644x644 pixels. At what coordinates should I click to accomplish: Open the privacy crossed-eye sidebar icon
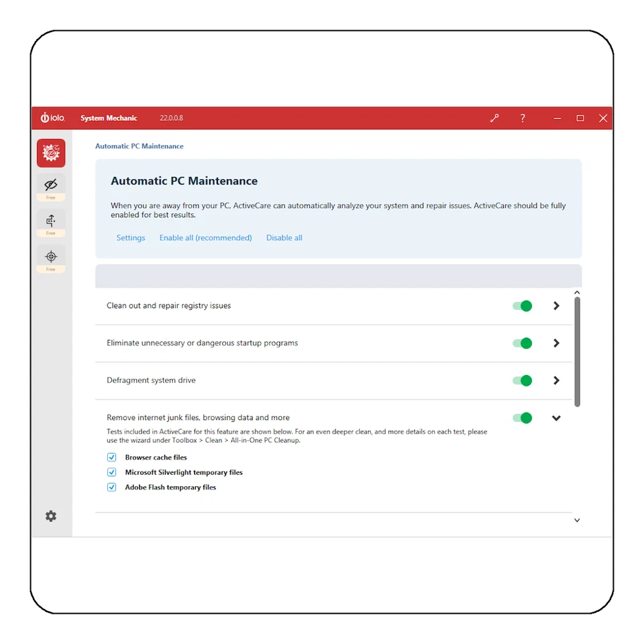tap(51, 187)
